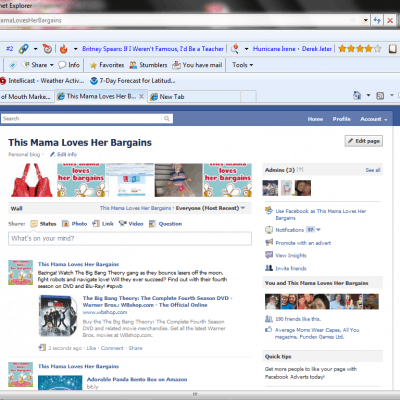Viewport: 400px width, 400px height.
Task: Open the address bar history dropdown
Action: (366, 20)
